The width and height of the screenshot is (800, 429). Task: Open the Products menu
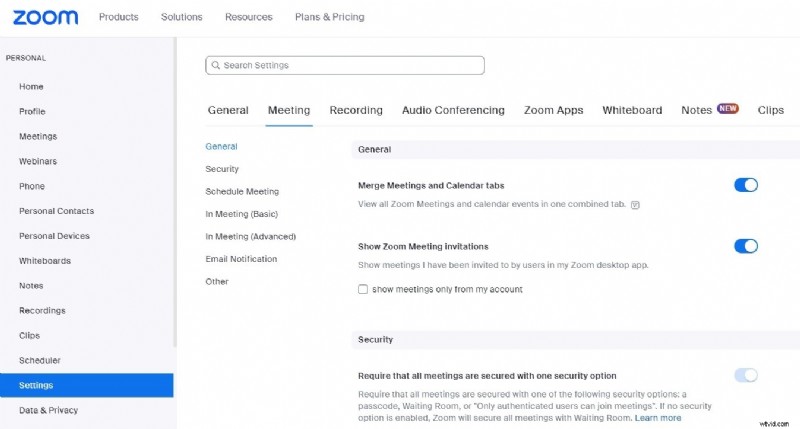(119, 17)
